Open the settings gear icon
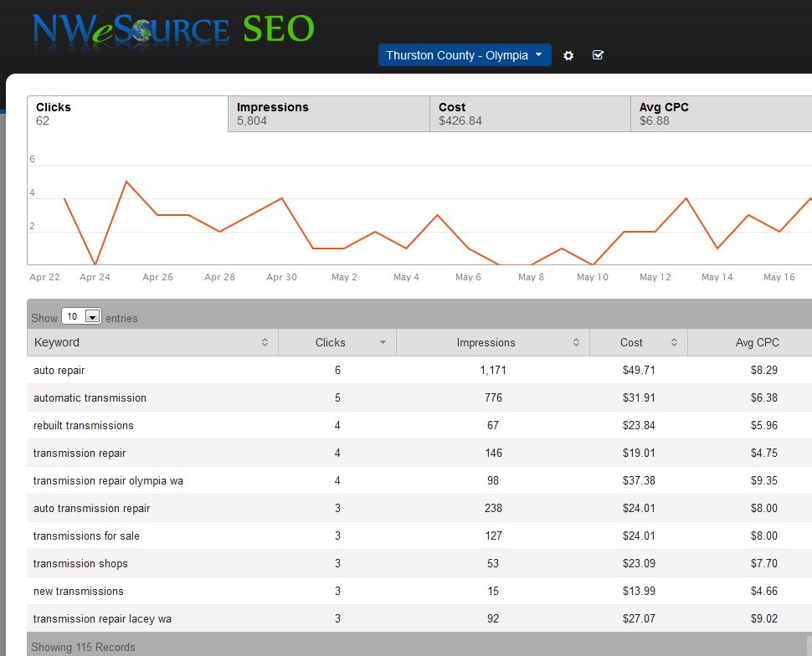 click(568, 55)
